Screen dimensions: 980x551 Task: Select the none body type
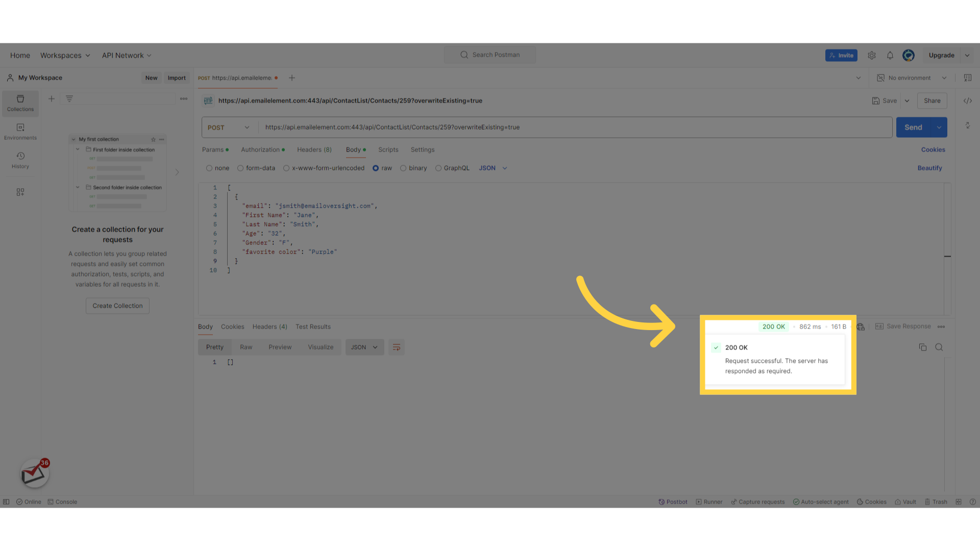(217, 168)
